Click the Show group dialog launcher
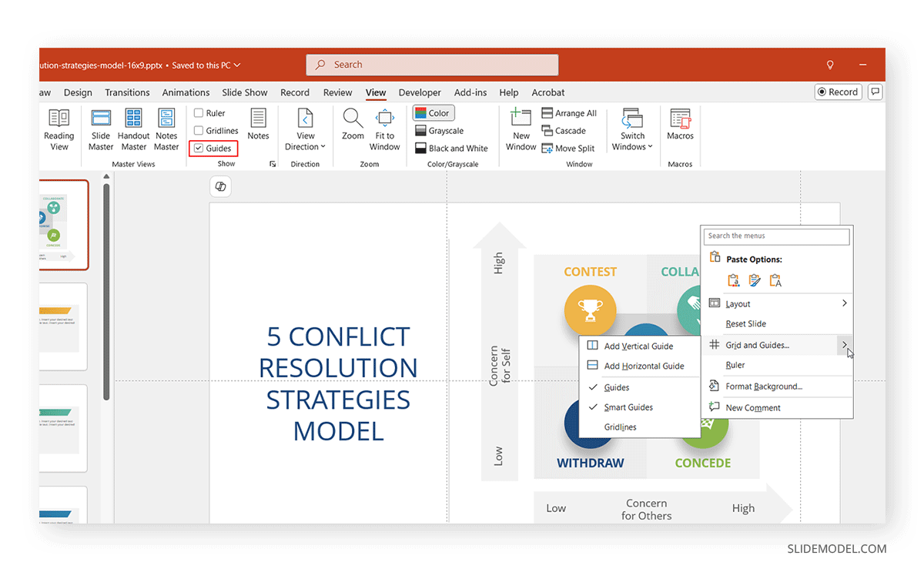 tap(273, 164)
